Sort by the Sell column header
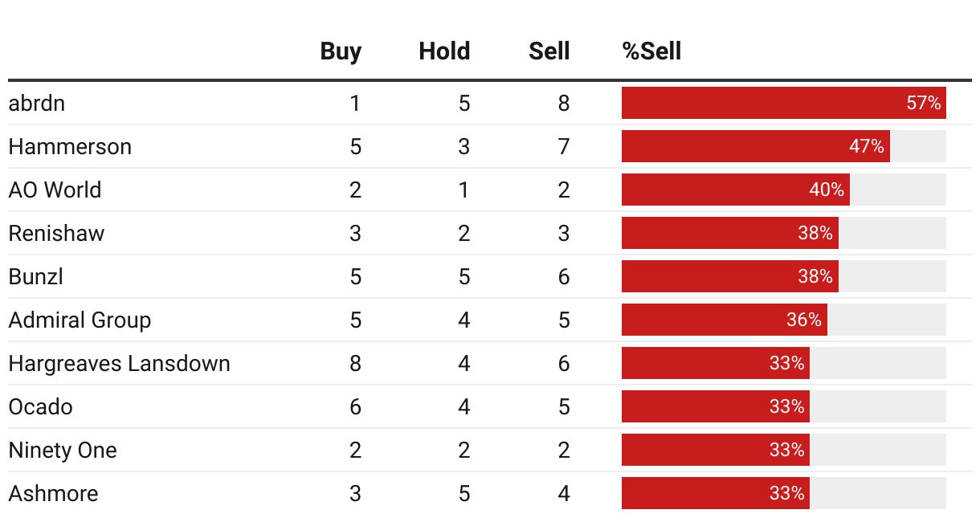 click(x=549, y=51)
